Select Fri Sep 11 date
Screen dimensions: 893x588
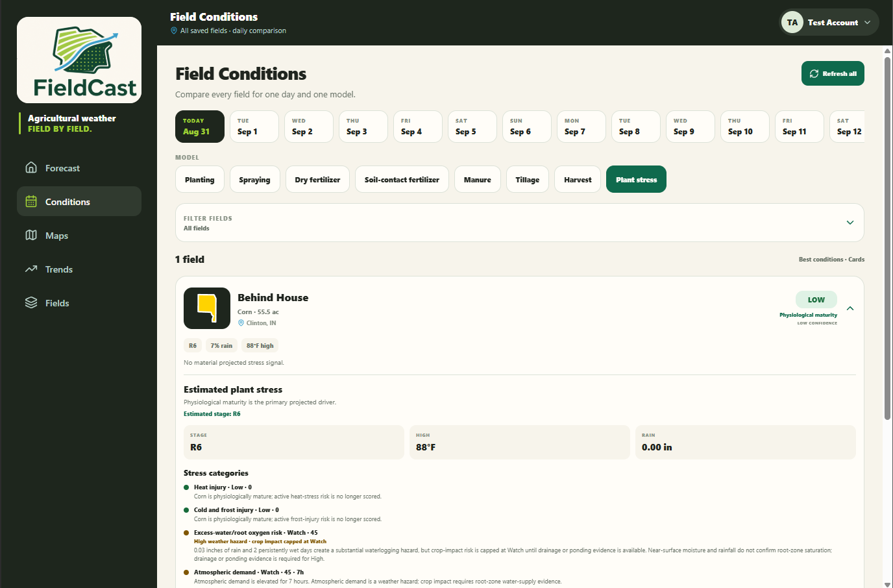click(x=800, y=126)
